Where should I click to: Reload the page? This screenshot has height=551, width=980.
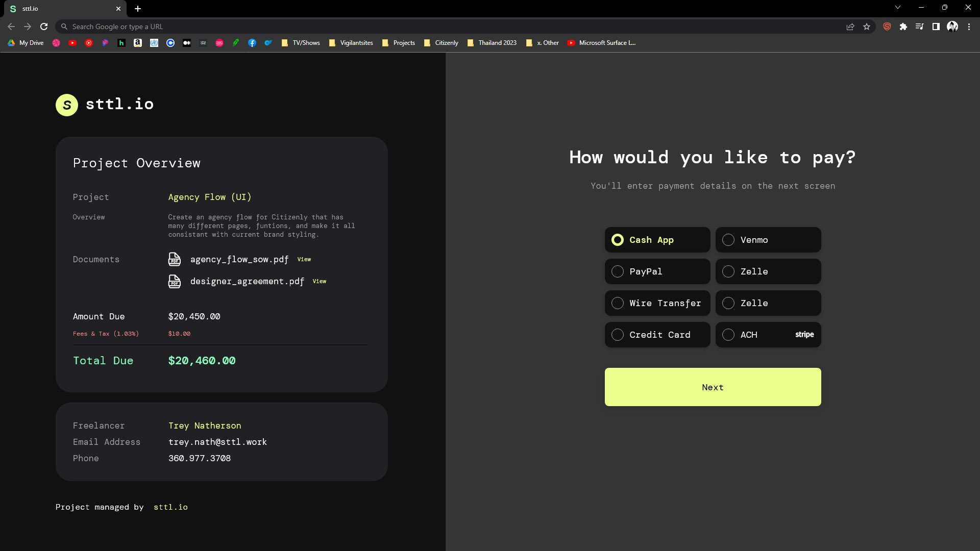coord(44,27)
